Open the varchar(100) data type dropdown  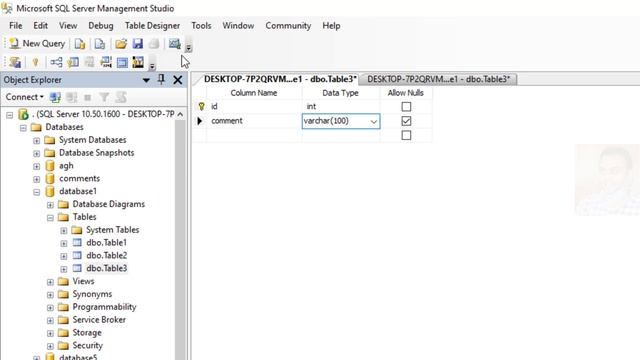pyautogui.click(x=373, y=121)
